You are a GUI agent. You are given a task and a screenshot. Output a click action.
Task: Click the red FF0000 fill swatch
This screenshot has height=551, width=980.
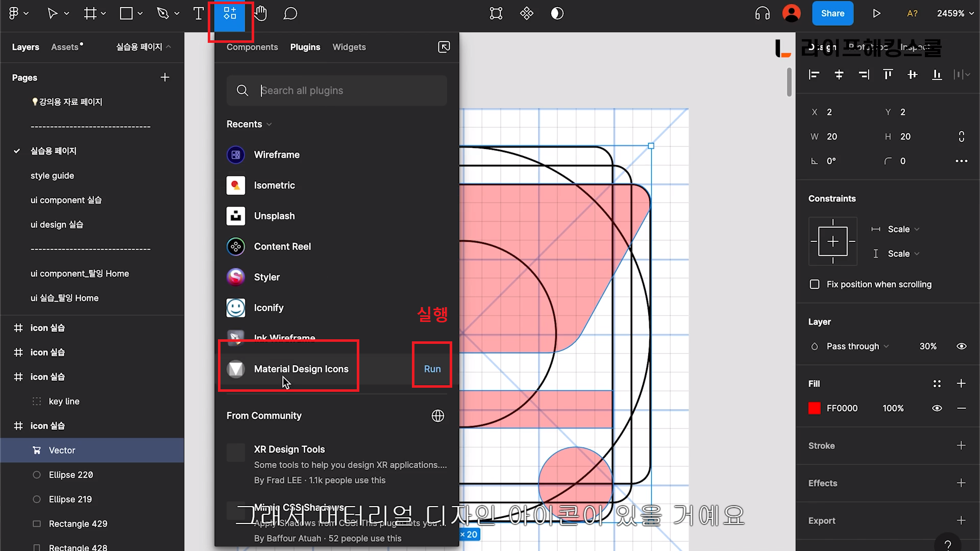[x=814, y=408]
